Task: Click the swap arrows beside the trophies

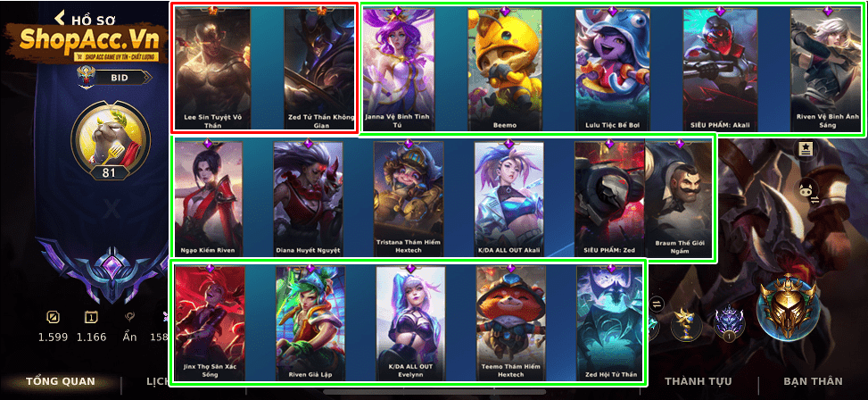Action: click(x=657, y=303)
